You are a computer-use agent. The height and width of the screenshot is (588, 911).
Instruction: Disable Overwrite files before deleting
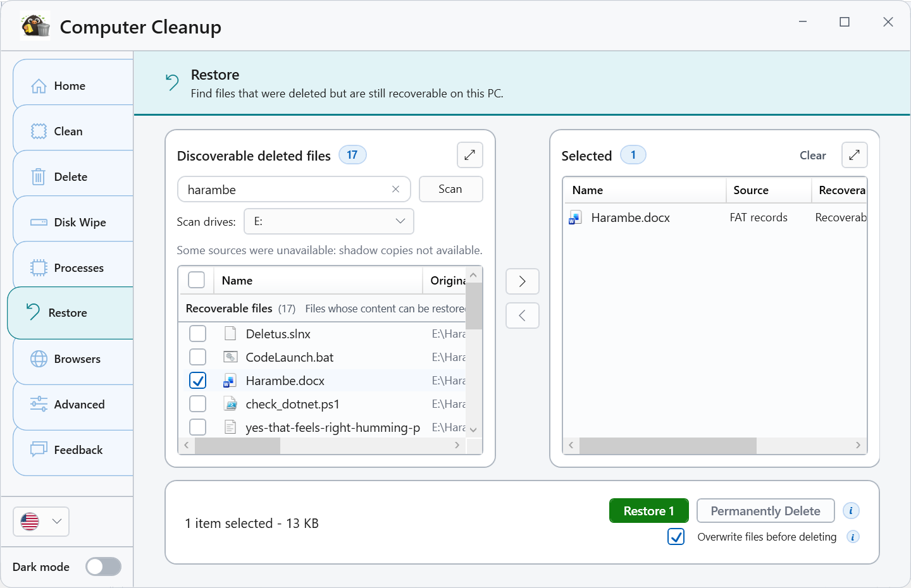(x=676, y=537)
